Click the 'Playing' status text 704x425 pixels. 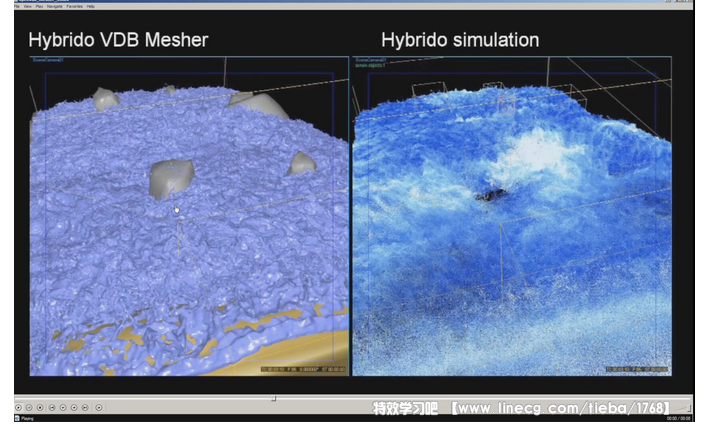point(27,418)
